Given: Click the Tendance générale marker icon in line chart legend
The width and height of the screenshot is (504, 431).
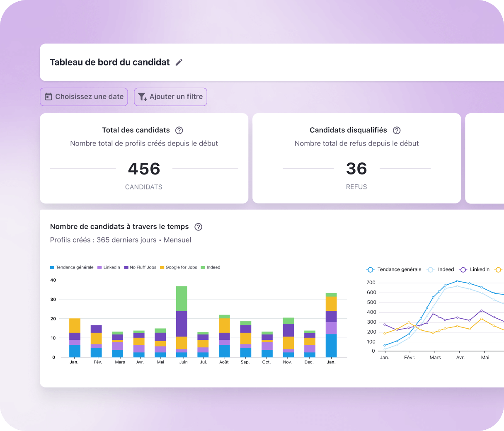Looking at the screenshot, I should [x=370, y=269].
